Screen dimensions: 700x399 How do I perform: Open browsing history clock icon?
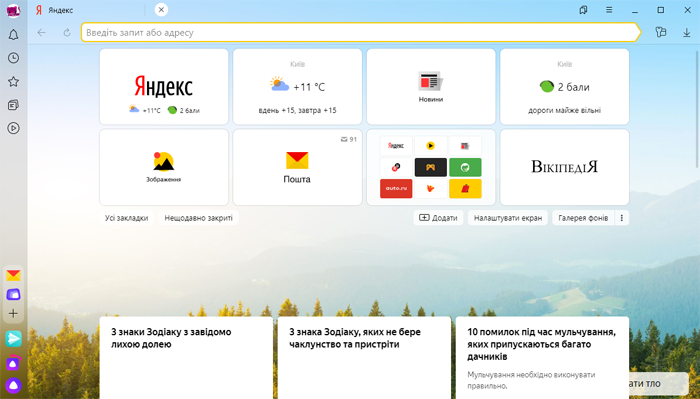point(13,58)
